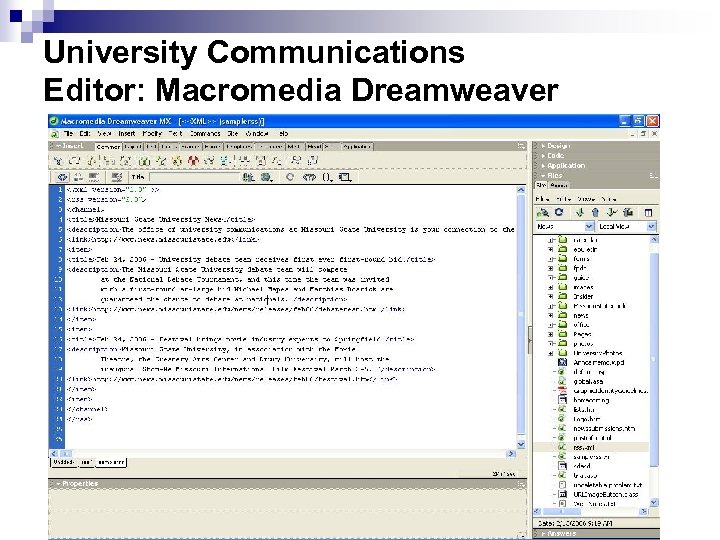Viewport: 720px width, 540px height.
Task: Click the Show Code View button
Action: pyautogui.click(x=62, y=177)
